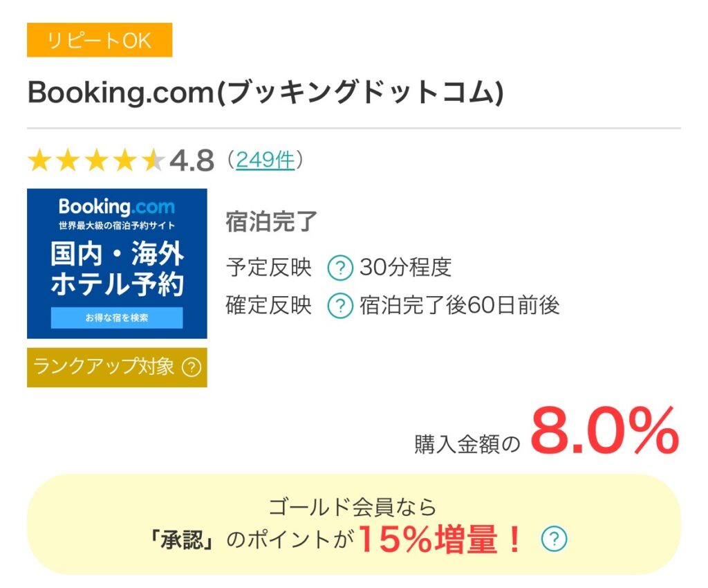Click the 4.8 rating score
Image resolution: width=708 pixels, height=588 pixels.
point(192,161)
